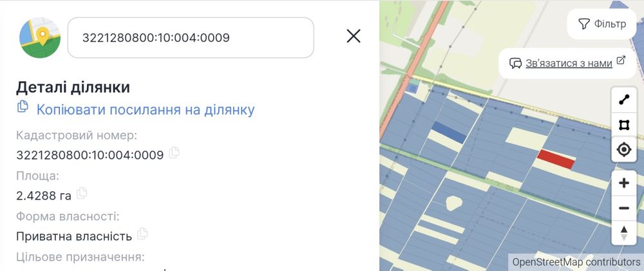Viewport: 644px width, 271px height.
Task: Click the copy icon beside the parcel link
Action: click(x=23, y=107)
